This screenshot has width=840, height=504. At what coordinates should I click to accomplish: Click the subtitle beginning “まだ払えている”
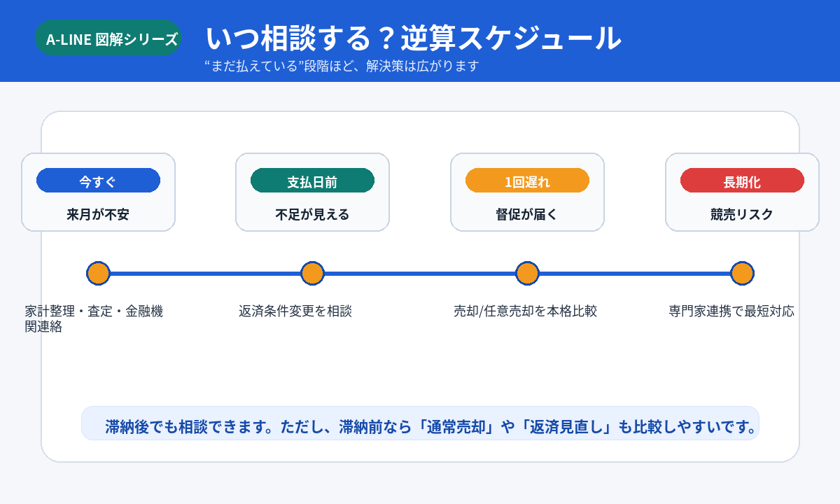pos(342,66)
